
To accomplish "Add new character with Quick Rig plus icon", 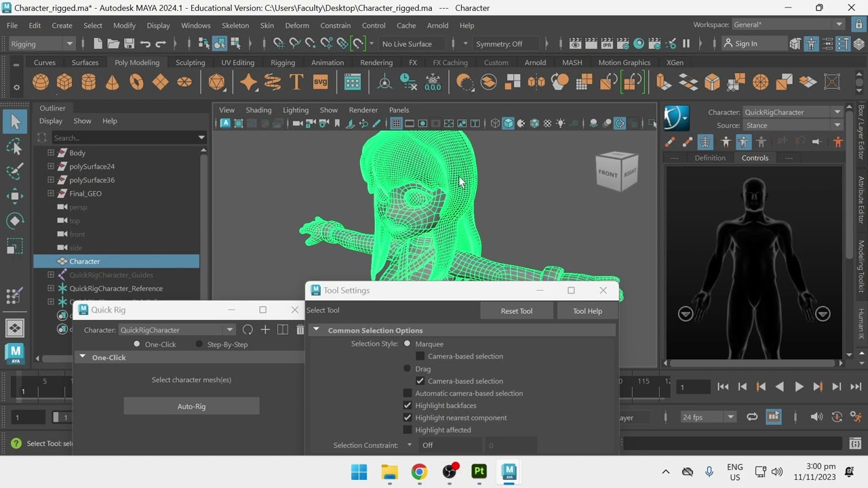I will pos(265,330).
